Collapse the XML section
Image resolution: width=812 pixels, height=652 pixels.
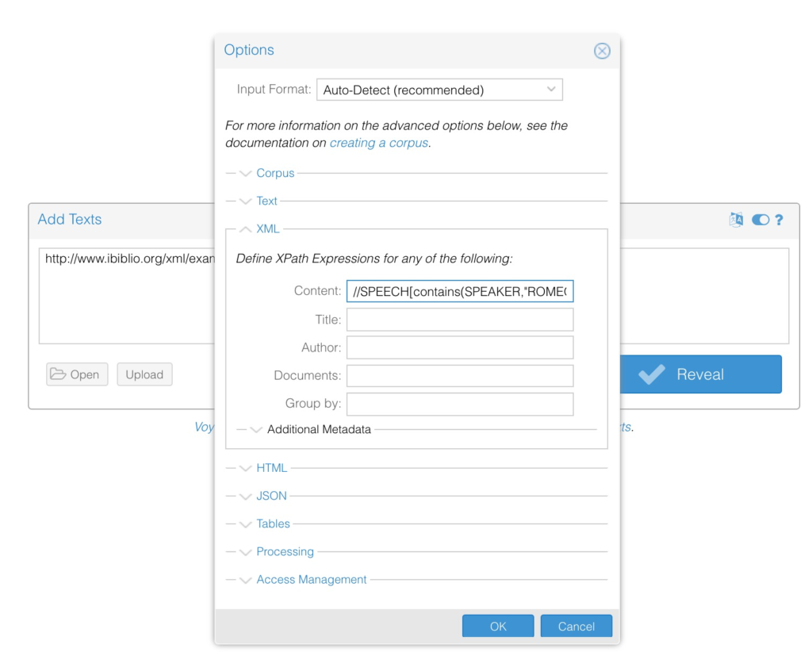coord(268,229)
